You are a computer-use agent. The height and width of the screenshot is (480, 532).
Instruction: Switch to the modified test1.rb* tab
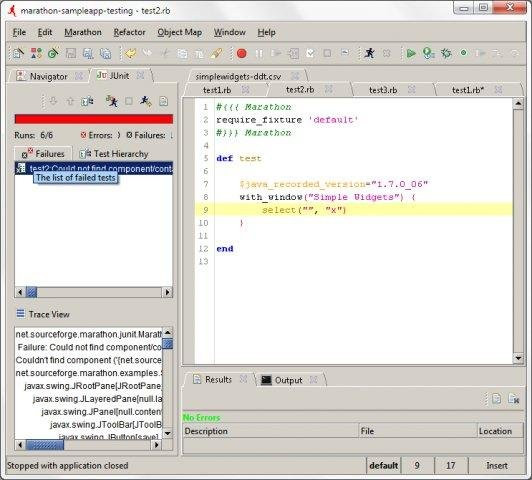[x=468, y=90]
